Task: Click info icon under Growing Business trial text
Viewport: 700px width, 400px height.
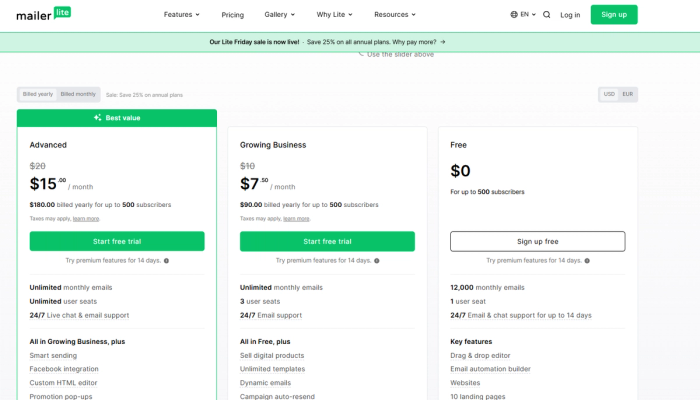Action: (x=376, y=261)
